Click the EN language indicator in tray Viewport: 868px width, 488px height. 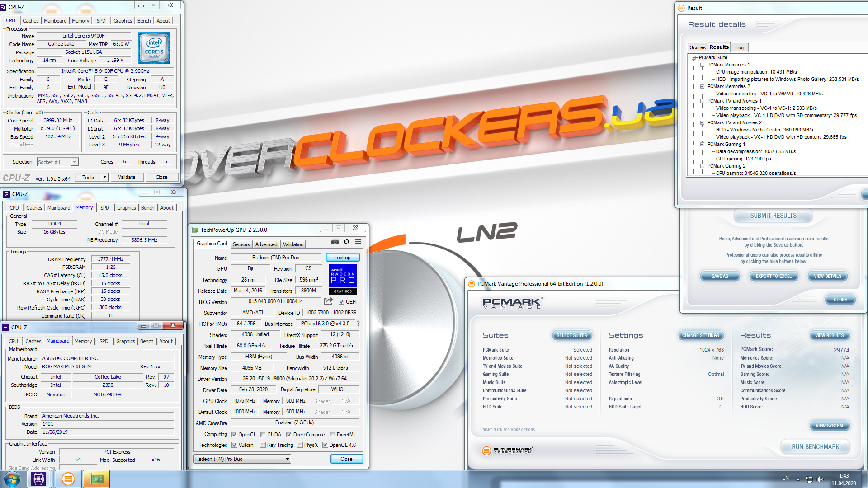pos(785,478)
